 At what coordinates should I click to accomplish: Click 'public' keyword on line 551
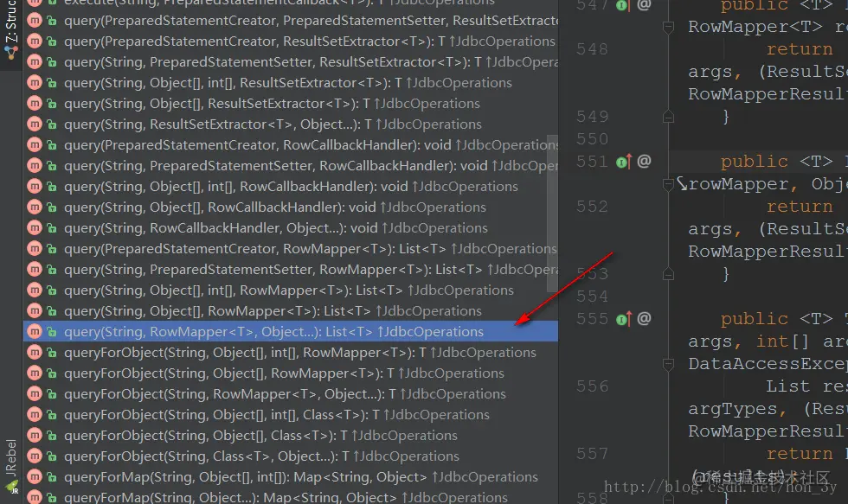click(754, 162)
